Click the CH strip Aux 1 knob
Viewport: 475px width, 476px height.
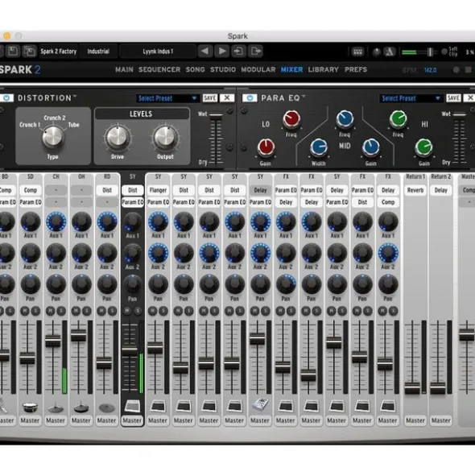[56, 221]
